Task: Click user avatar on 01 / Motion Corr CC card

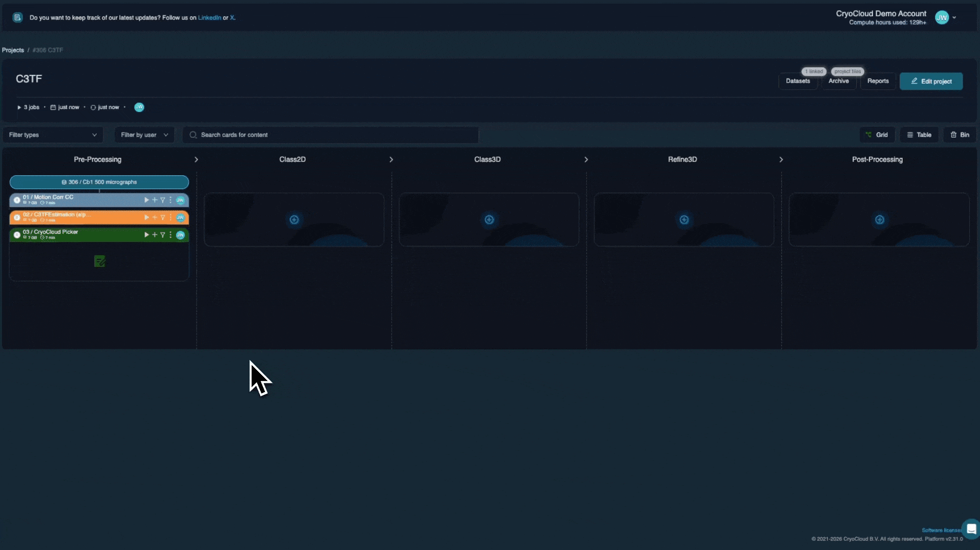Action: click(180, 200)
